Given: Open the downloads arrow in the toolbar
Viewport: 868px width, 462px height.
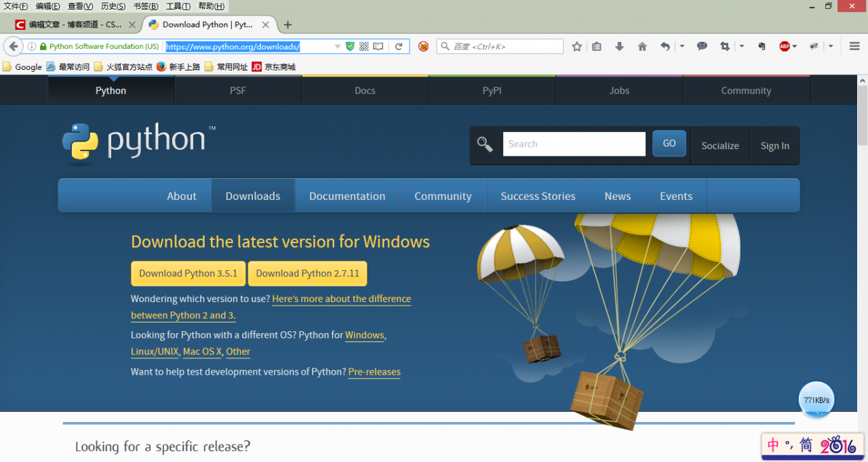Looking at the screenshot, I should pos(619,47).
